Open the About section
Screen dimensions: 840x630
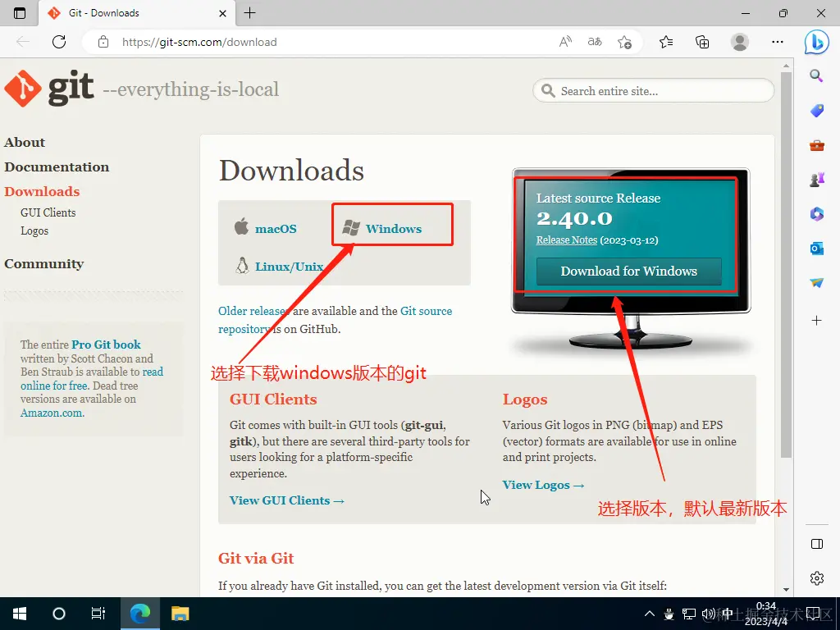25,143
